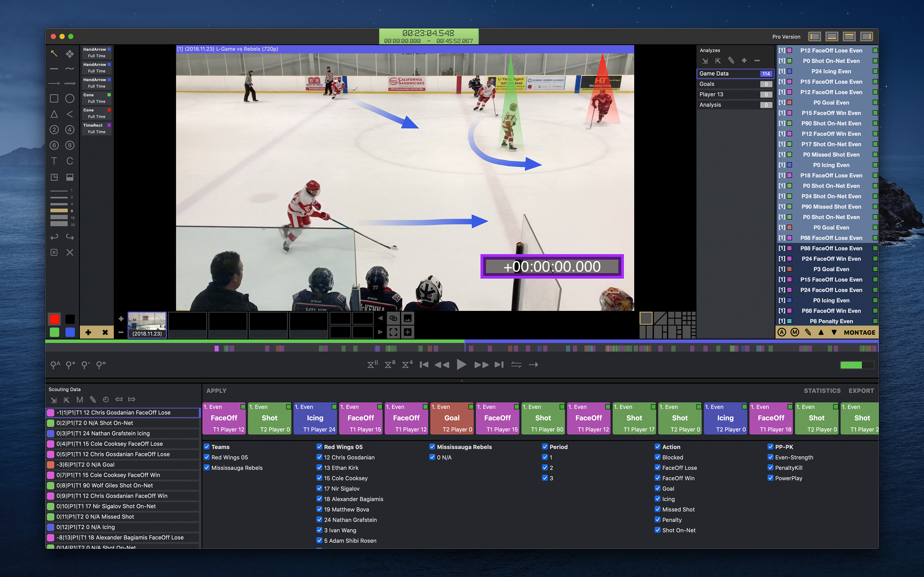Click the link chain icon
This screenshot has height=577, width=924.
pyautogui.click(x=393, y=318)
